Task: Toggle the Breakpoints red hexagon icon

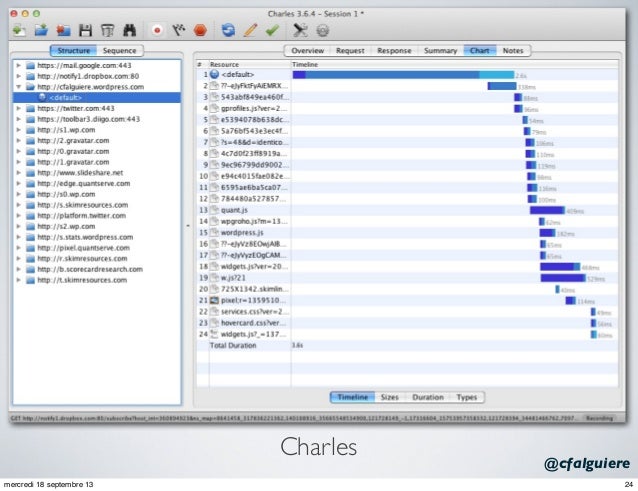Action: pos(200,30)
